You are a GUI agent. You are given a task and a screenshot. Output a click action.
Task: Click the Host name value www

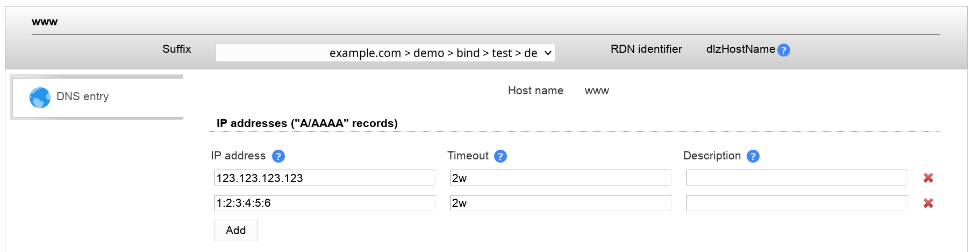tap(597, 91)
